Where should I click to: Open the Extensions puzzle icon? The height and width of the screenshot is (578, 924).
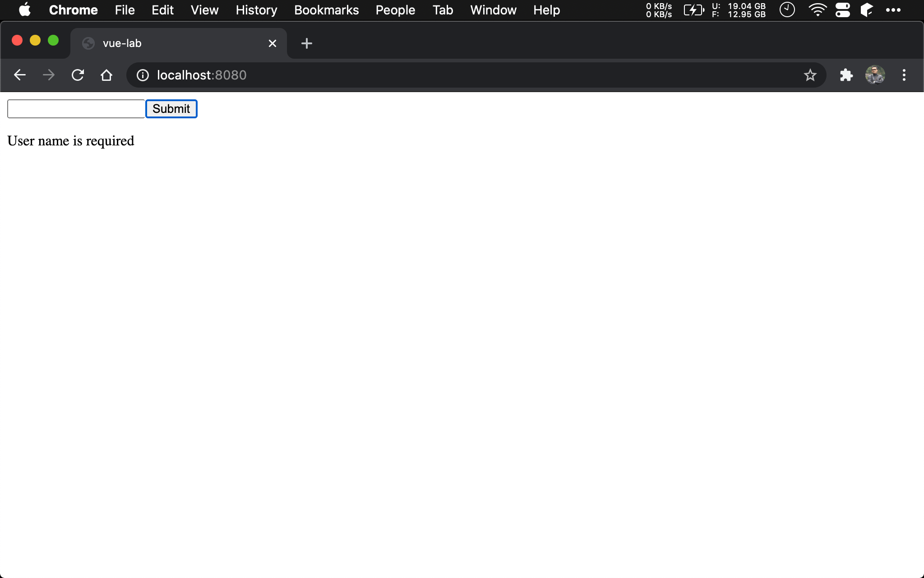[x=846, y=75]
